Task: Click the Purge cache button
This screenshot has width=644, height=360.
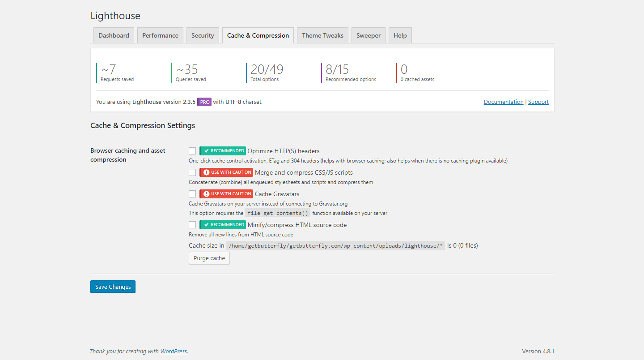Action: 209,258
